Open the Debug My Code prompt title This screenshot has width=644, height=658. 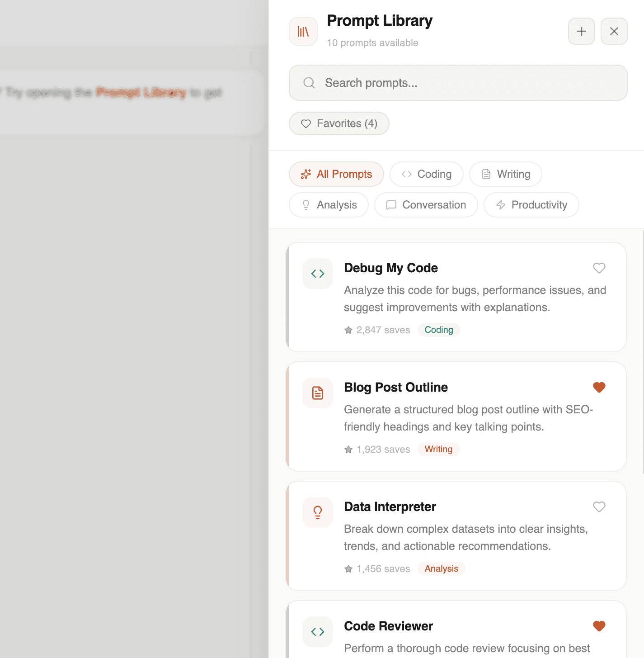pos(391,268)
